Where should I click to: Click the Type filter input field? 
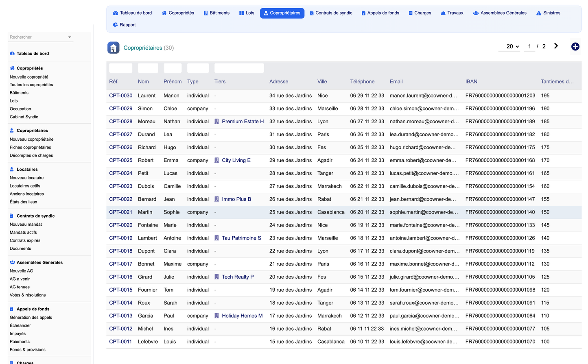(198, 68)
